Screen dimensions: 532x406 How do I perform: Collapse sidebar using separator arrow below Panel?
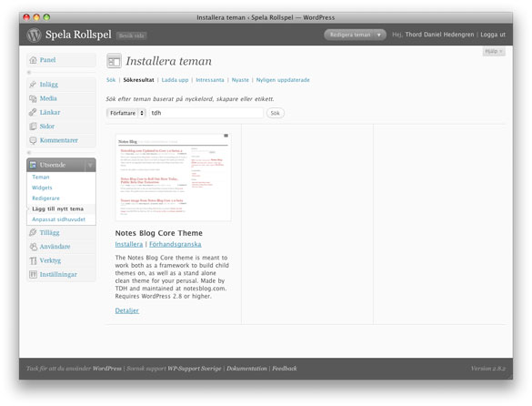coord(29,72)
